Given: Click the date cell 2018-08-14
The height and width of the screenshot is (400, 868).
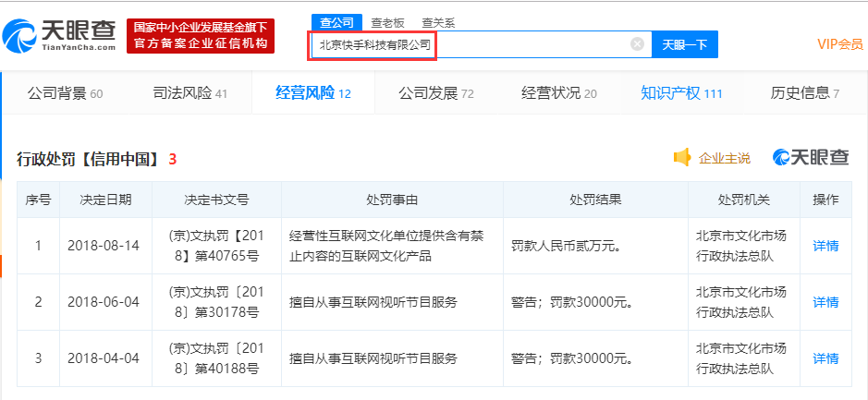Looking at the screenshot, I should pyautogui.click(x=104, y=247).
